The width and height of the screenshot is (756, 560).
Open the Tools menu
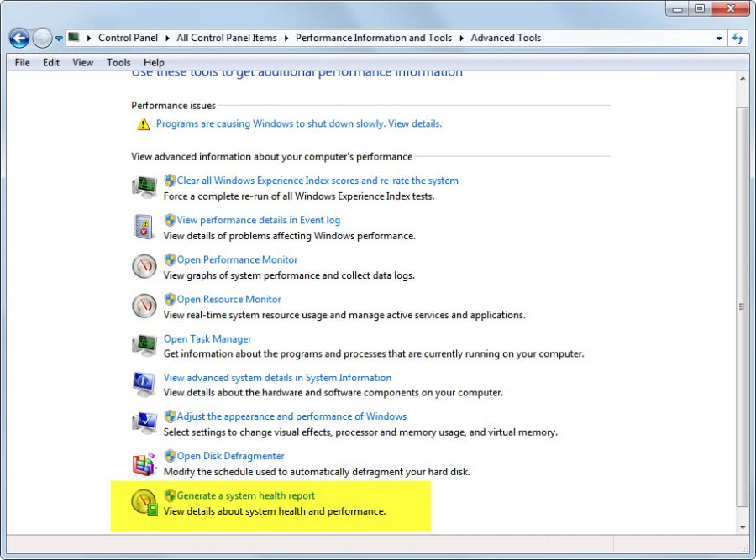[118, 62]
